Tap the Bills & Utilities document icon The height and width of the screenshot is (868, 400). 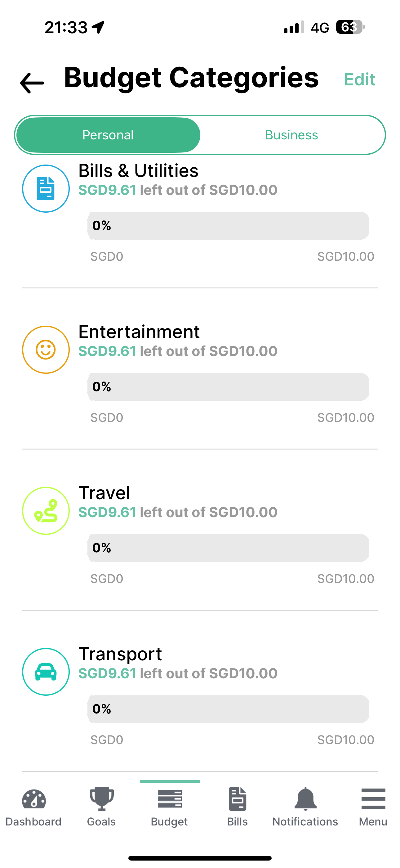46,189
